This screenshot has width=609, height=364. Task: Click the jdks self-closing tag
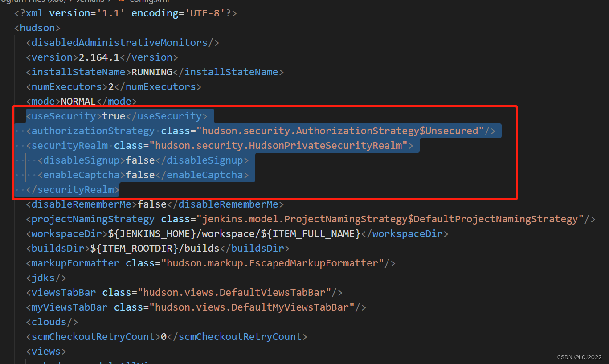46,278
